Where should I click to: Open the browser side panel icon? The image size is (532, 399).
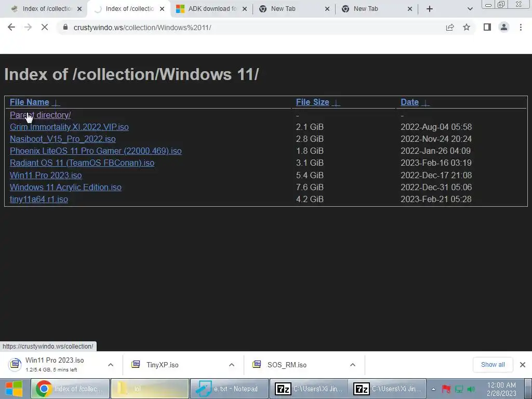point(487,27)
